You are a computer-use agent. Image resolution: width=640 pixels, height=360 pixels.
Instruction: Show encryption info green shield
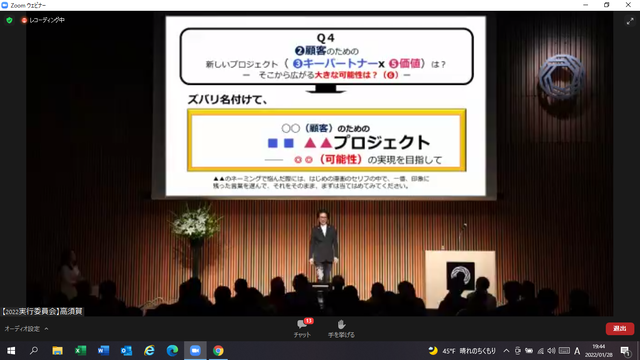click(9, 20)
